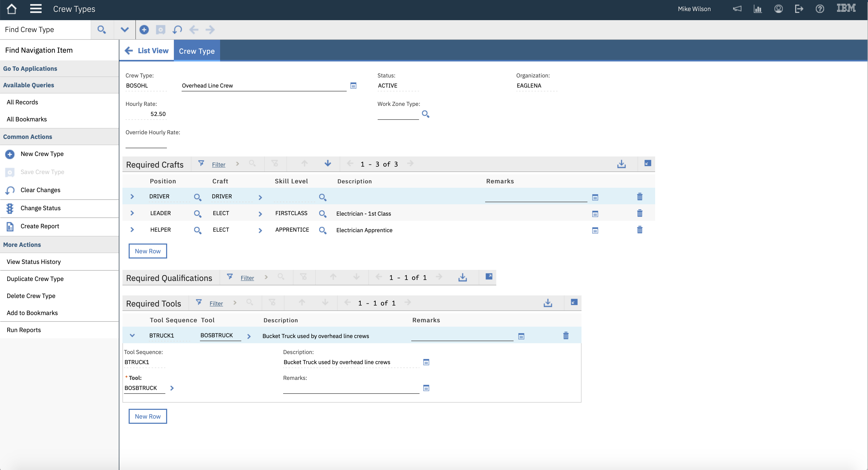Select Duplicate Crew Type action

(35, 279)
